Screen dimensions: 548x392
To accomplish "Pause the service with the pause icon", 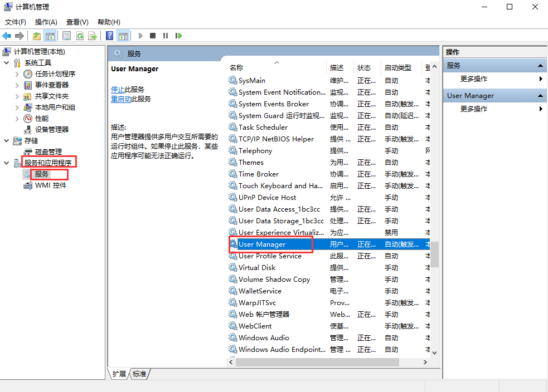I will (165, 35).
